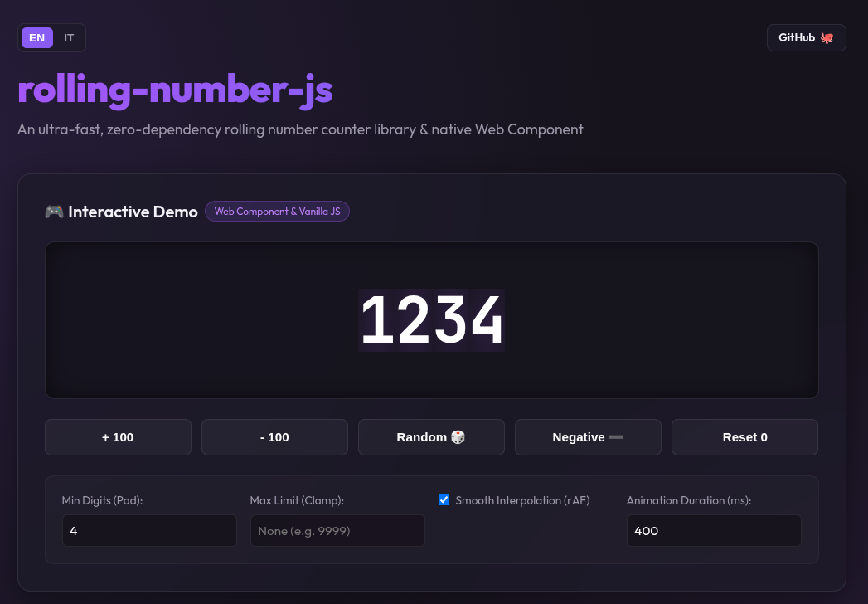Viewport: 868px width, 604px height.
Task: Click the Web Component & Vanilla JS badge
Action: [x=277, y=211]
